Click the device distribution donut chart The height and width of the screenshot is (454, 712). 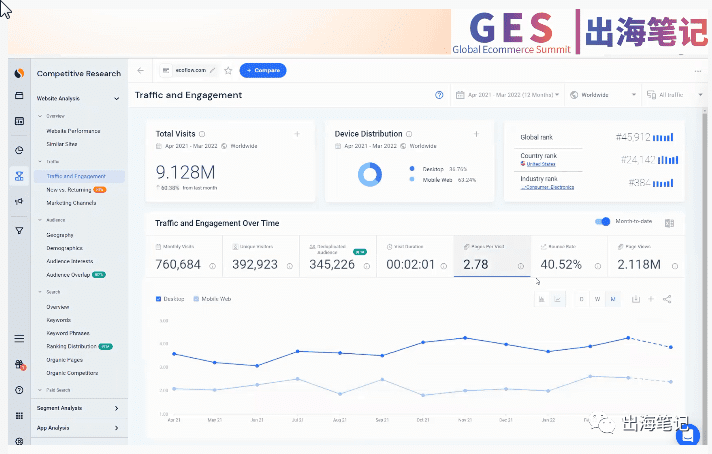coord(370,174)
